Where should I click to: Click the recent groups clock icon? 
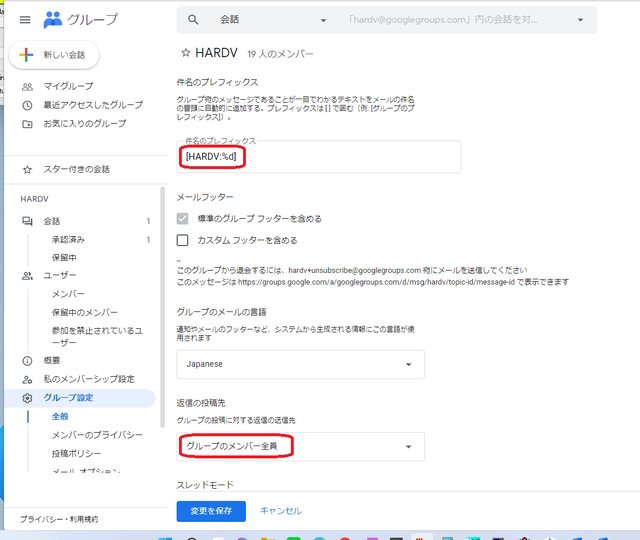coord(27,105)
